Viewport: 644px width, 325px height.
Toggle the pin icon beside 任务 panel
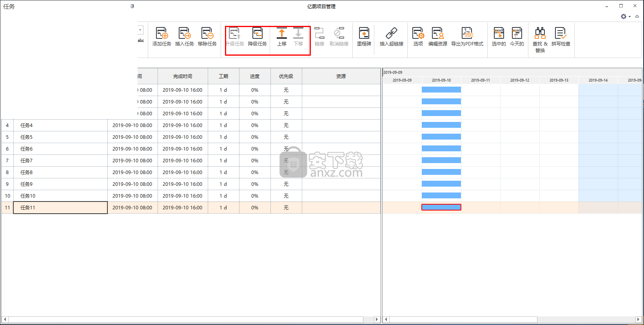[x=132, y=6]
